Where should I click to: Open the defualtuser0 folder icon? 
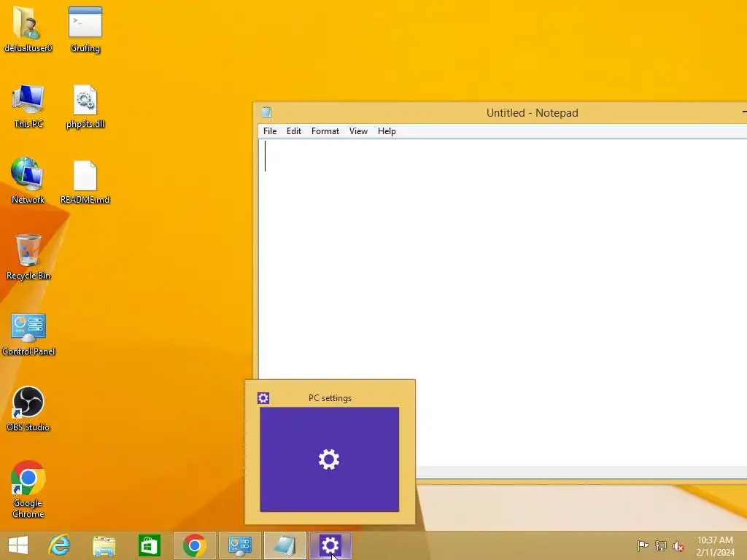point(28,28)
